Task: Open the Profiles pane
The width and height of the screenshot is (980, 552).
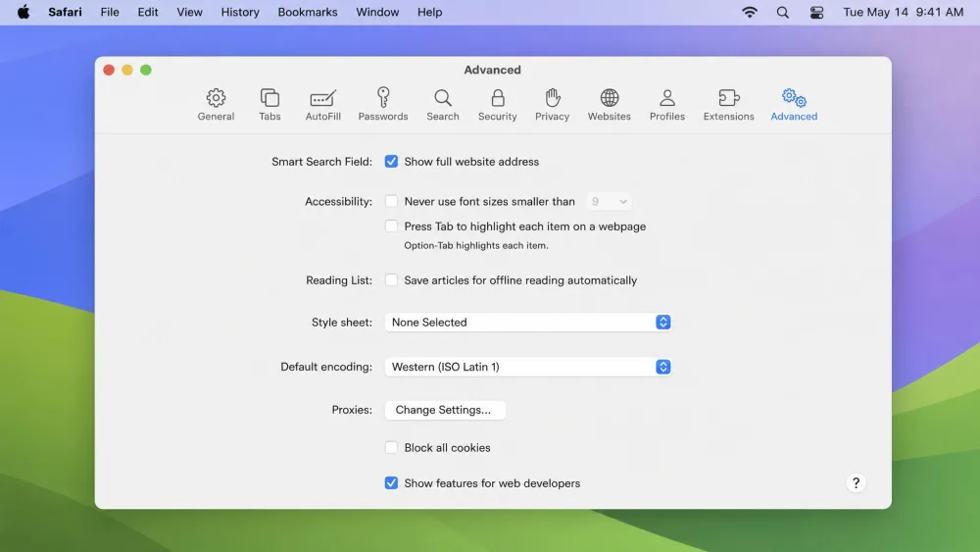Action: (666, 104)
